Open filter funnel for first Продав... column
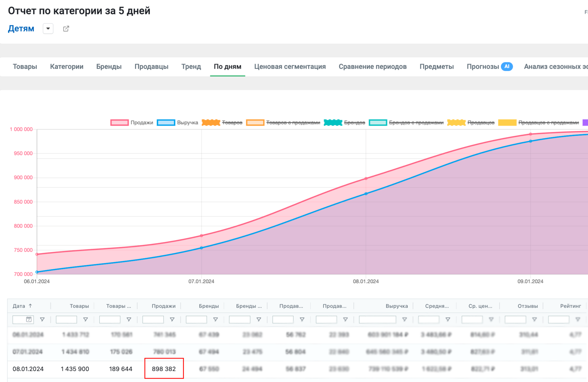588x382 pixels. [302, 319]
